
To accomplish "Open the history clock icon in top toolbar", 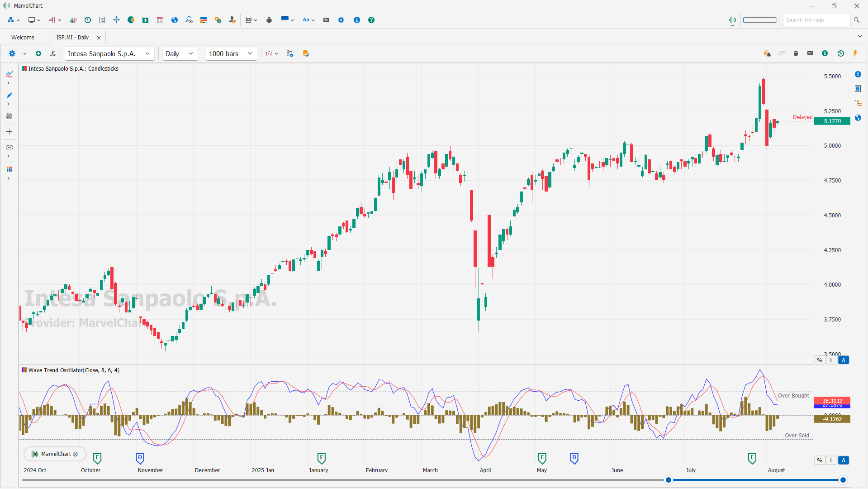I will (88, 20).
